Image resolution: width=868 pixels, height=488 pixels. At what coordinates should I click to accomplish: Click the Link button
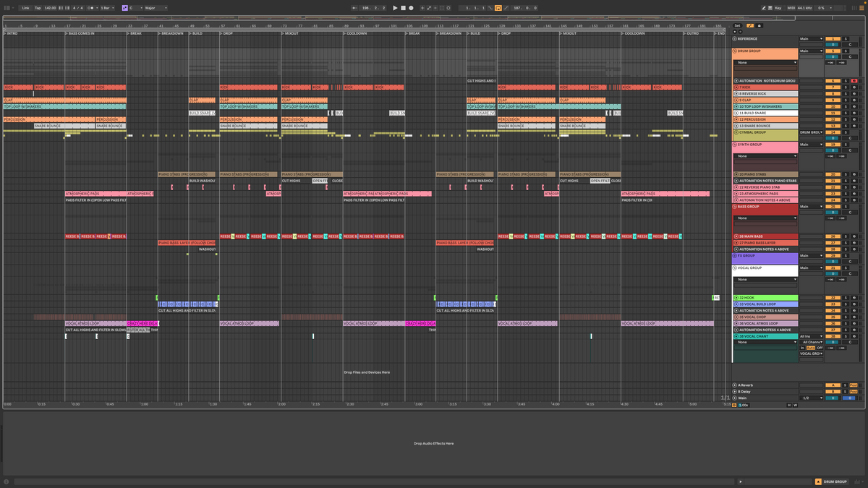click(25, 7)
